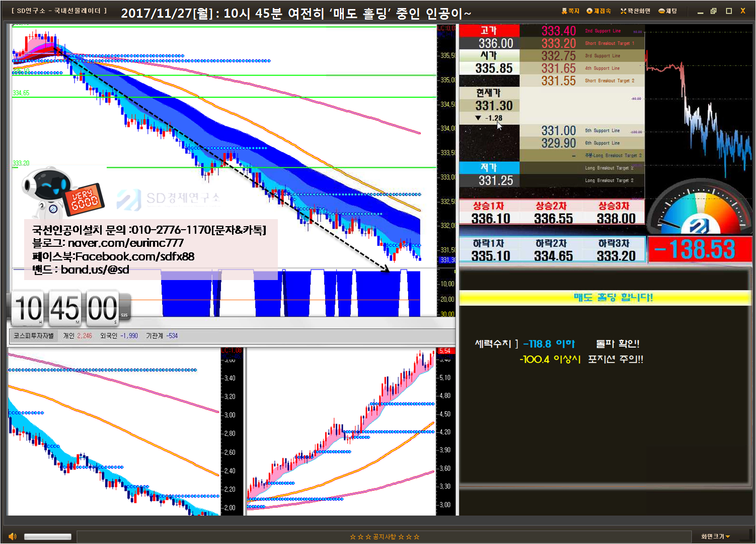Select the 코스피투자자별 investor label

[x=33, y=335]
